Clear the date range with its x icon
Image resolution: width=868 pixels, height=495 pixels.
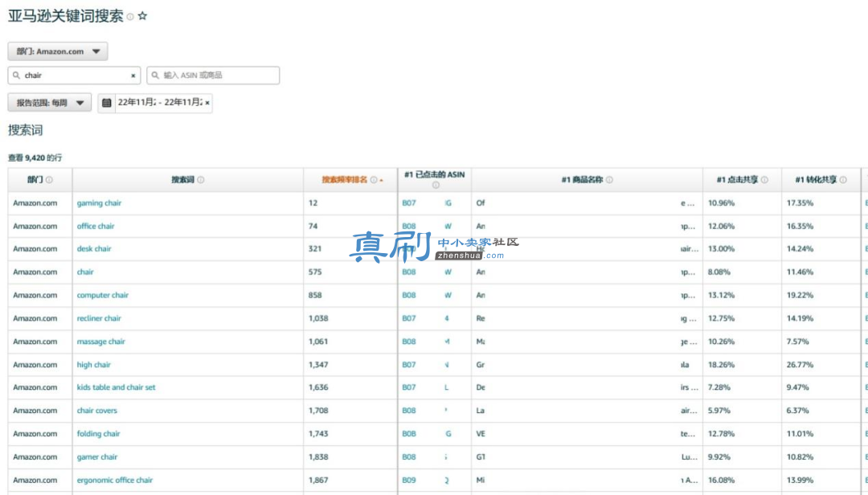(x=207, y=103)
